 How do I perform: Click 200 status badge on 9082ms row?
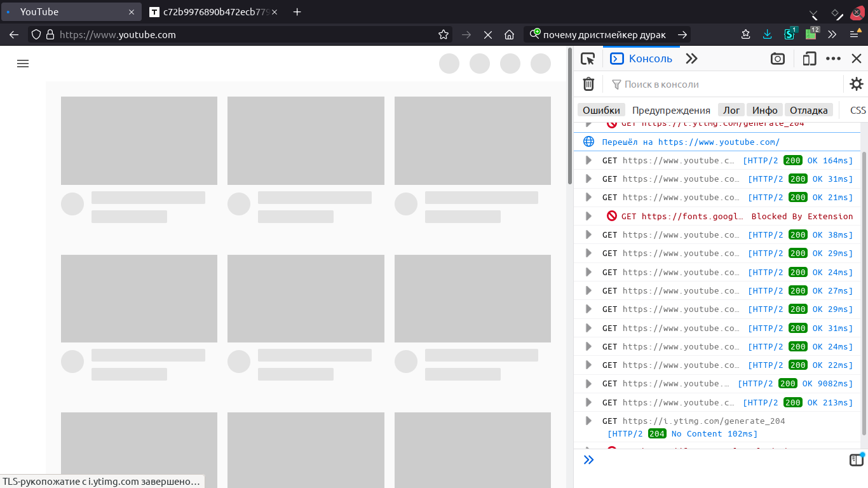coord(788,383)
